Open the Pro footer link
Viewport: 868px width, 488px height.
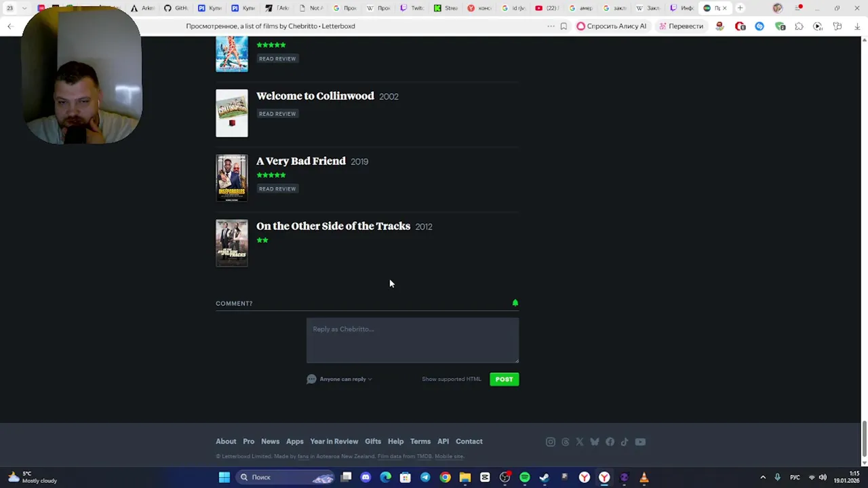(x=249, y=441)
